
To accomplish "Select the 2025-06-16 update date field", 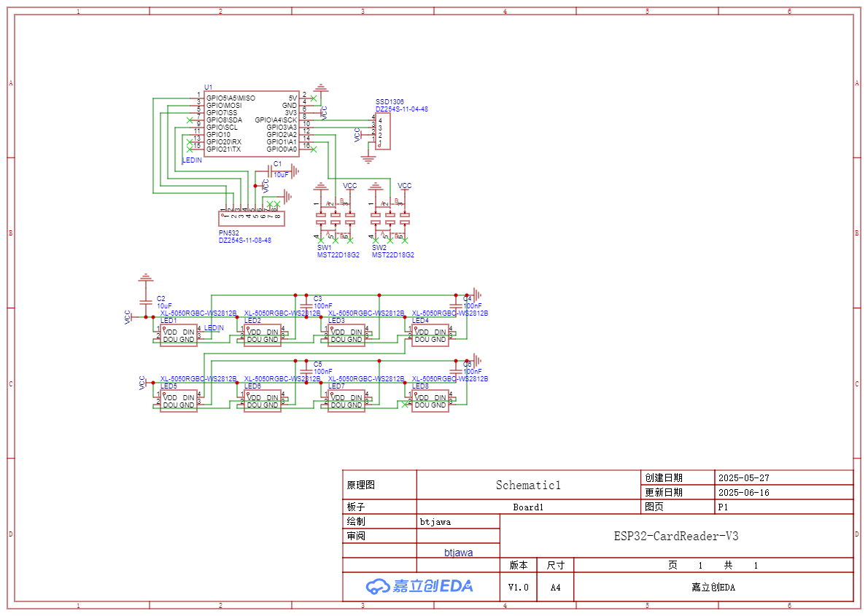I will tap(743, 492).
